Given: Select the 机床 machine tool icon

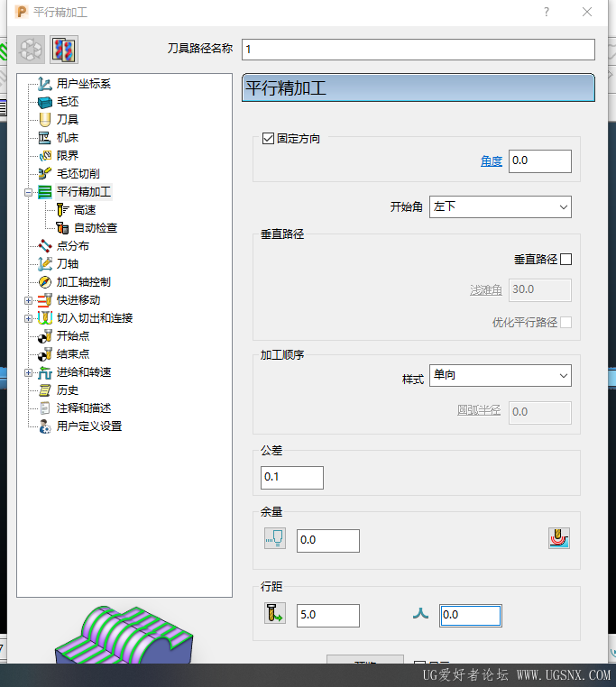Looking at the screenshot, I should (x=45, y=138).
